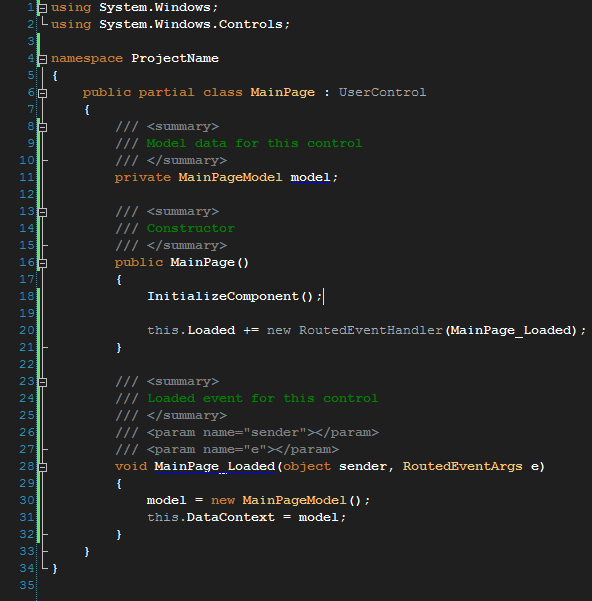Collapse the MainPage class block on line 6

(x=43, y=93)
